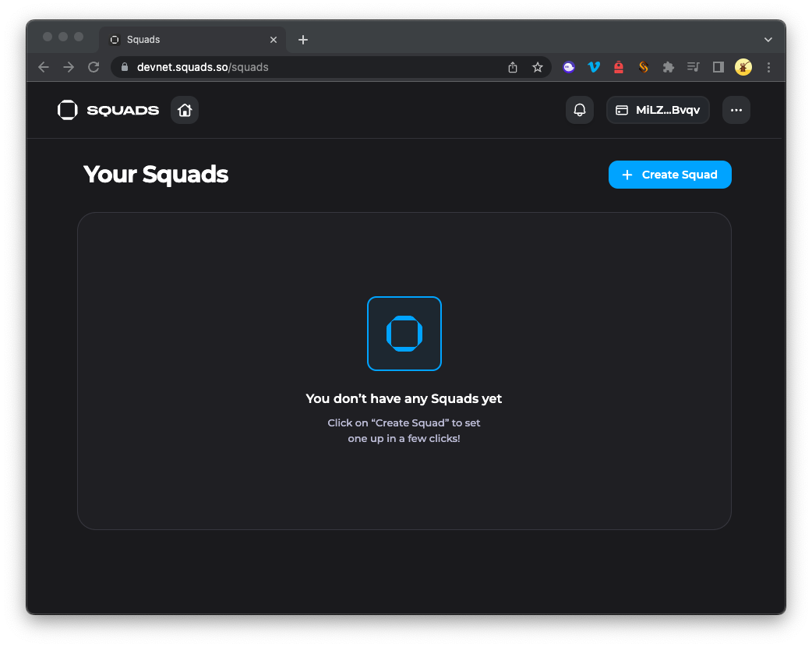The width and height of the screenshot is (812, 647).
Task: Open the MiLZ...Bvqv wallet button
Action: [x=658, y=110]
